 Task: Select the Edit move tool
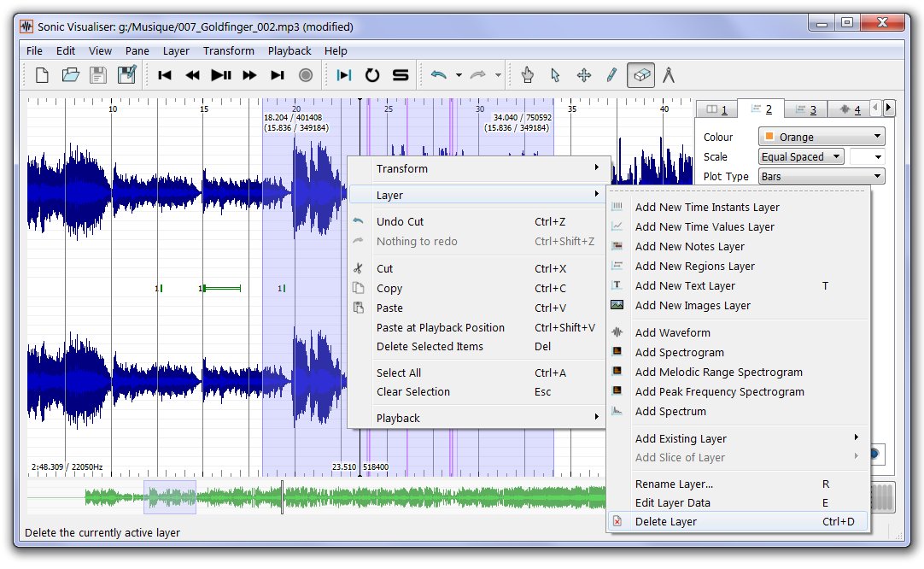tap(584, 75)
